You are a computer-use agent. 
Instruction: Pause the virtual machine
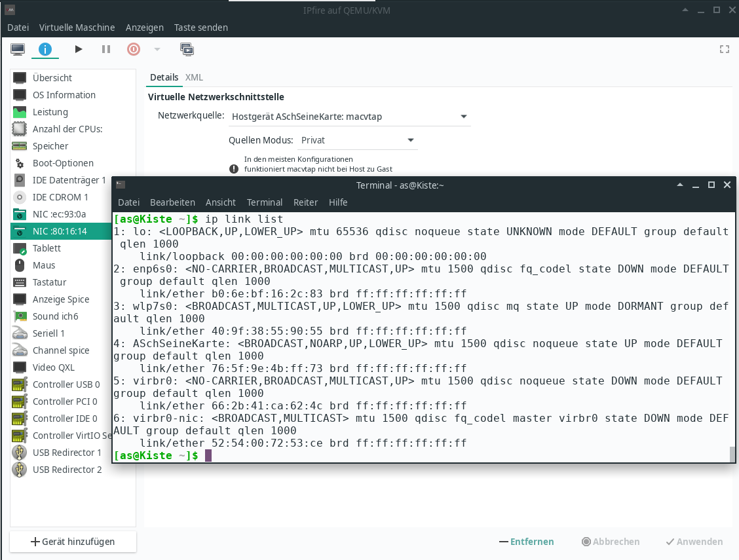tap(106, 49)
